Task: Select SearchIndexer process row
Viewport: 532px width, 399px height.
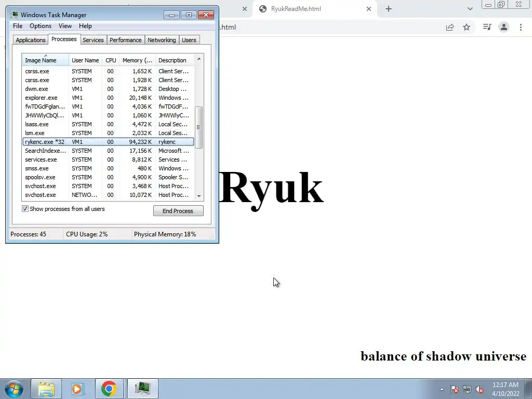Action: click(108, 151)
